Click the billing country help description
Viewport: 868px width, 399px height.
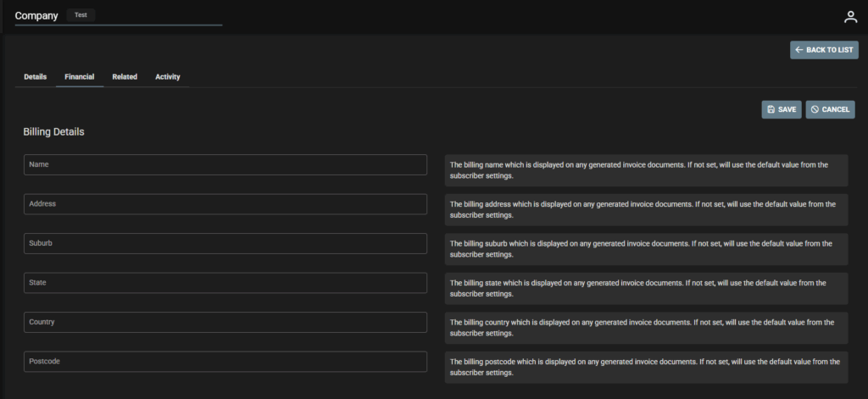point(646,328)
